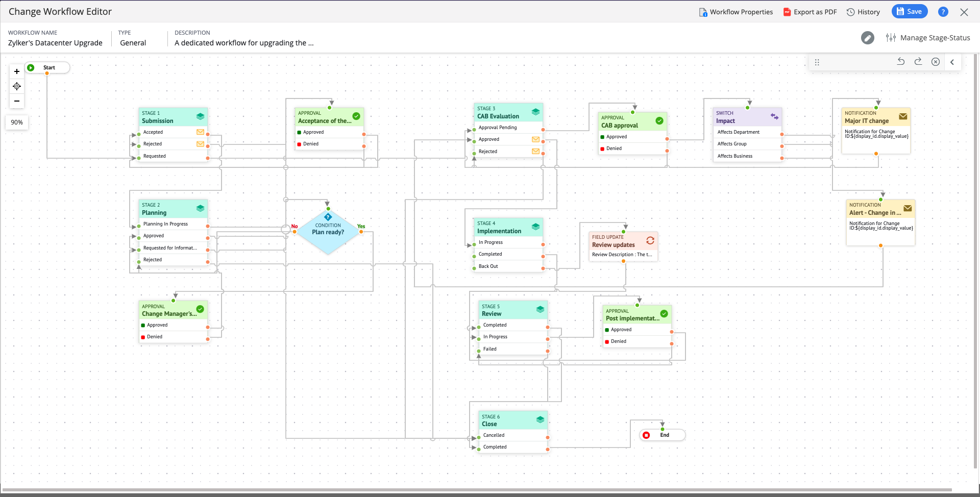This screenshot has width=980, height=497.
Task: Open Manage Stage-Status settings
Action: (928, 38)
